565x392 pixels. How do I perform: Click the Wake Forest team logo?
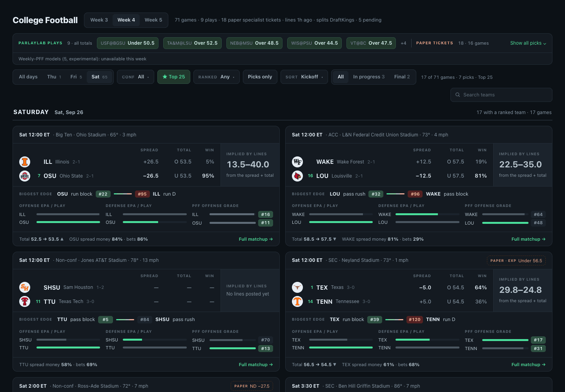coord(297,162)
